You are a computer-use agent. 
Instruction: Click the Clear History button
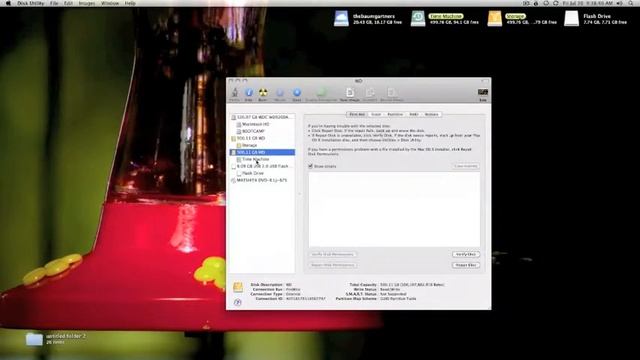466,166
